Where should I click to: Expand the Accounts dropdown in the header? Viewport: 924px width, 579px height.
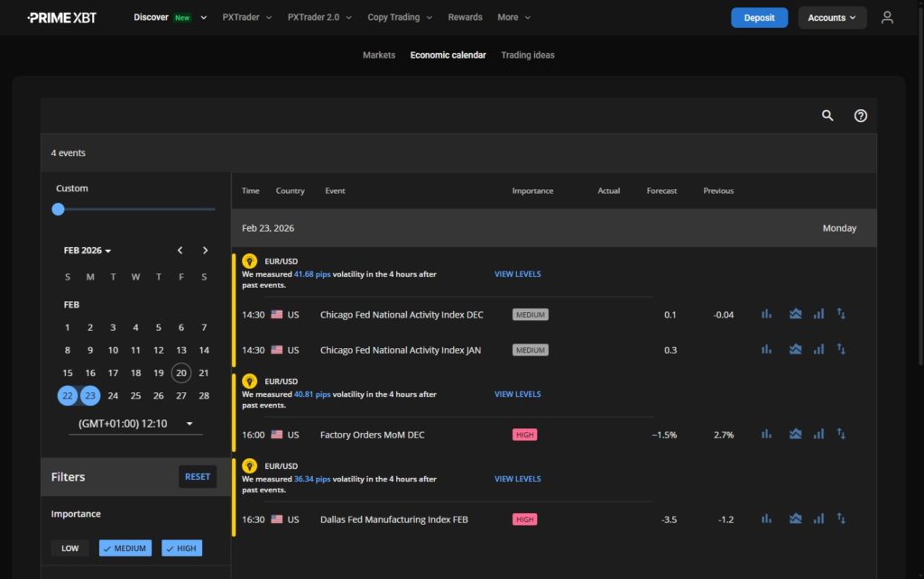click(x=831, y=17)
